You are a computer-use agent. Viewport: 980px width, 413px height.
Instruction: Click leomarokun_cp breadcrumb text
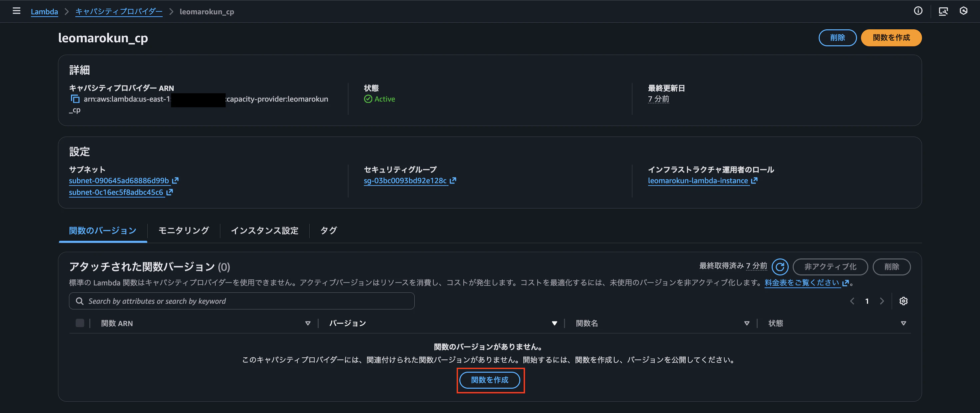click(x=207, y=11)
